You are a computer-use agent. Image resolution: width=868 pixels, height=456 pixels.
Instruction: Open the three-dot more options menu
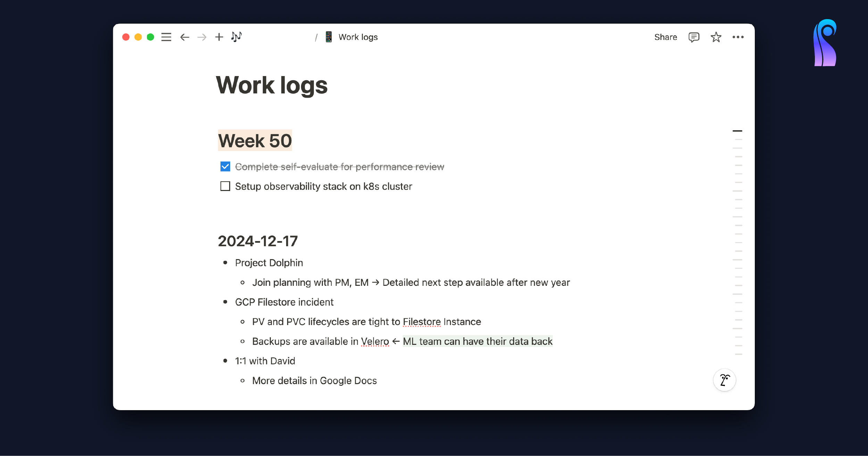click(x=738, y=37)
